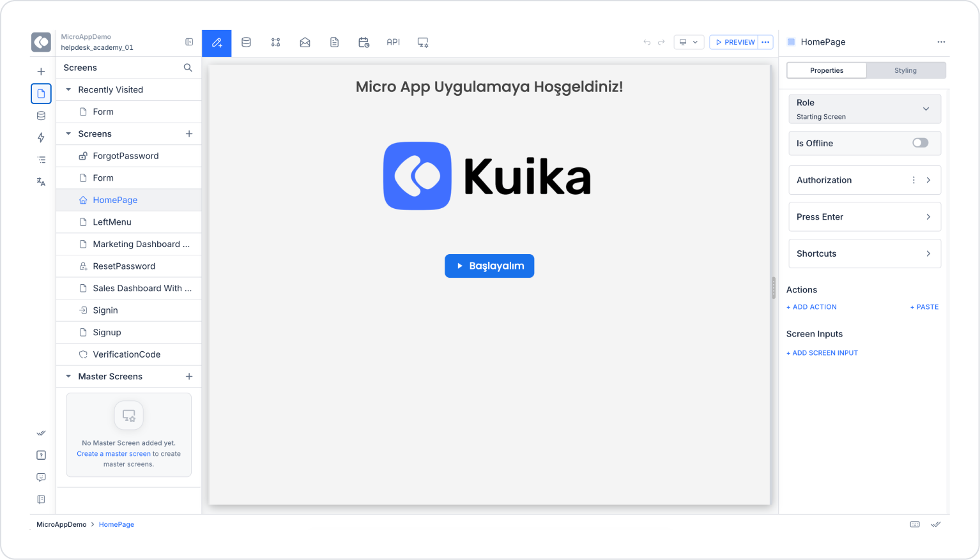This screenshot has width=980, height=560.
Task: Click the double checkmark icon in left sidebar
Action: point(41,433)
